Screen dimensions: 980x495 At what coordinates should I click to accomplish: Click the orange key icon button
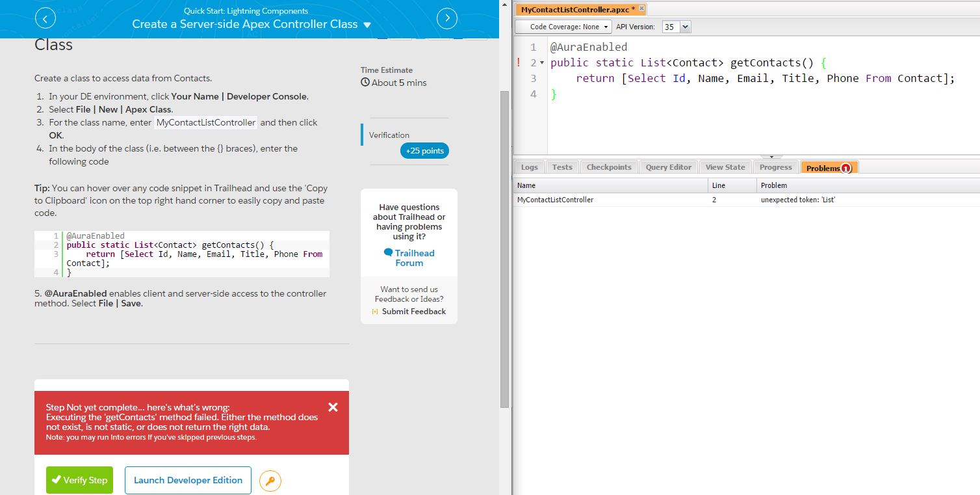click(270, 481)
